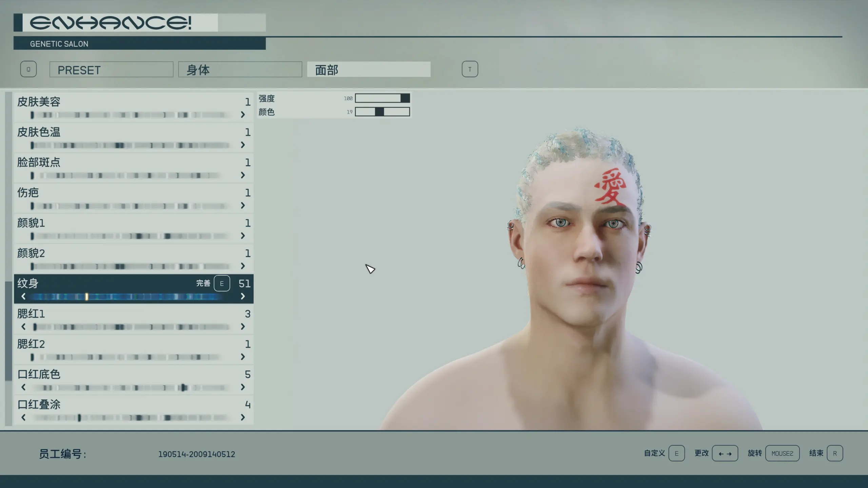Screen dimensions: 868x488
Task: Click the R key icon beside 结束
Action: click(x=835, y=453)
